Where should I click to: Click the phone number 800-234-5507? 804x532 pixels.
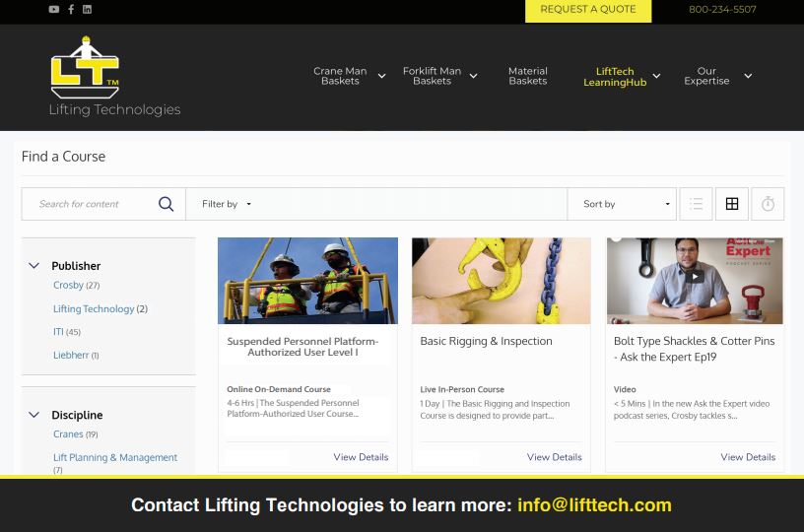(722, 9)
